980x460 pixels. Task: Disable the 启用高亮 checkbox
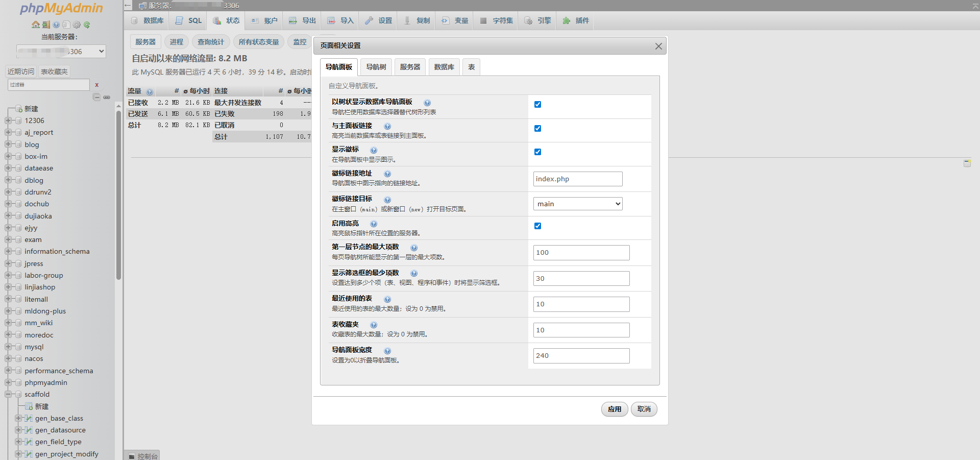click(x=537, y=226)
